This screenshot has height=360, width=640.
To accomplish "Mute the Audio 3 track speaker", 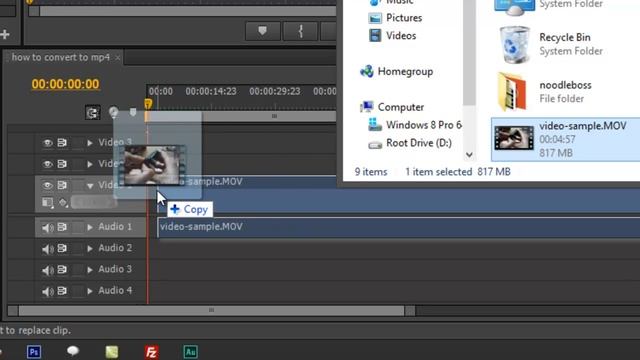I will (48, 270).
